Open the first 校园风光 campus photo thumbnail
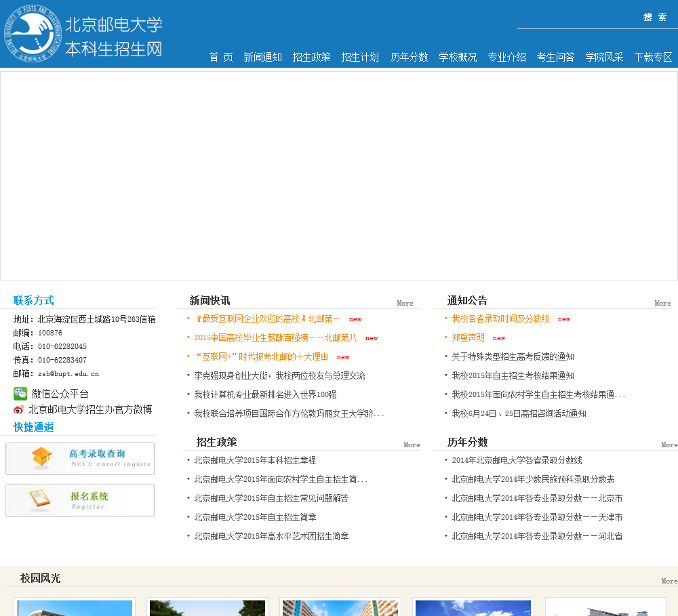678x616 pixels. 75,608
